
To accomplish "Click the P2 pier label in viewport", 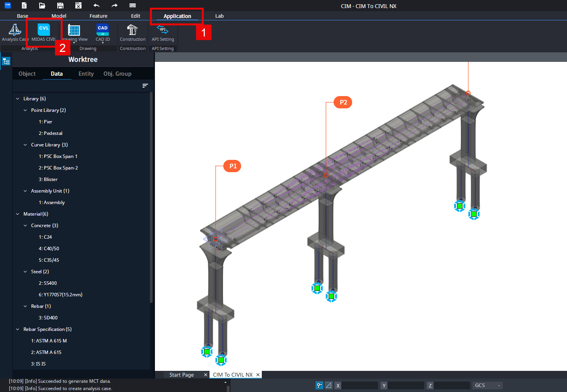I will pos(343,102).
